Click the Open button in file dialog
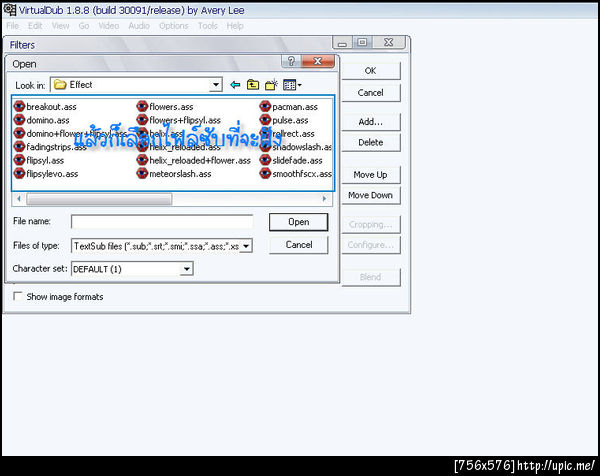Image resolution: width=600 pixels, height=476 pixels. point(298,222)
